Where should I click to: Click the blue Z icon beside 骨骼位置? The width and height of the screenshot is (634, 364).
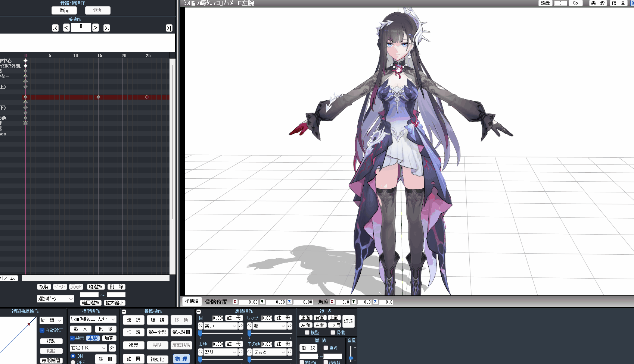pos(289,302)
